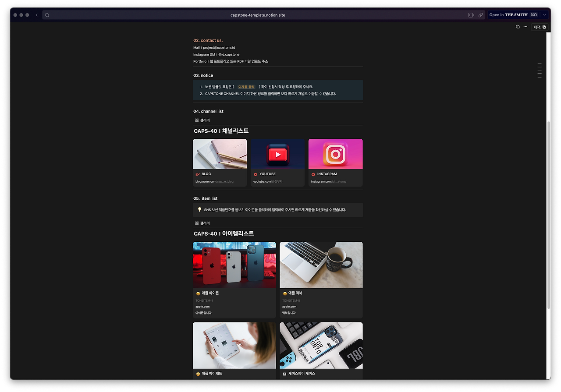Open the BLOG card notebook thumbnail
Screen dimensions: 561x392
click(x=220, y=154)
